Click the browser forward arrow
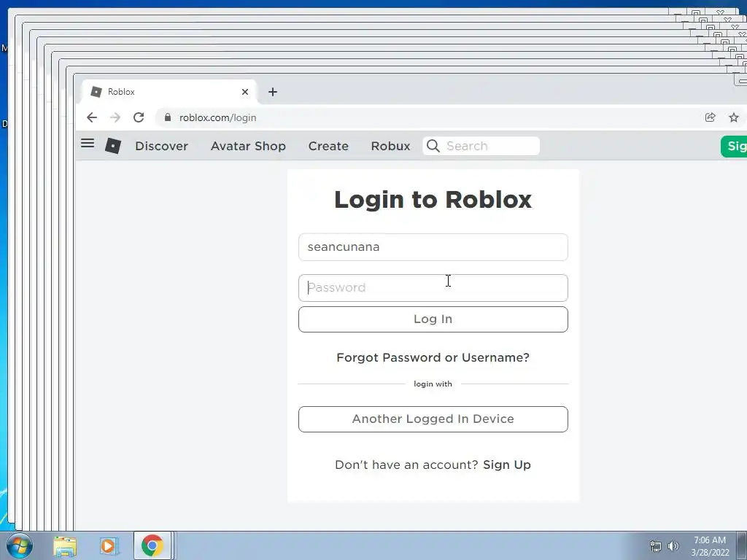The width and height of the screenshot is (747, 560). pyautogui.click(x=115, y=117)
